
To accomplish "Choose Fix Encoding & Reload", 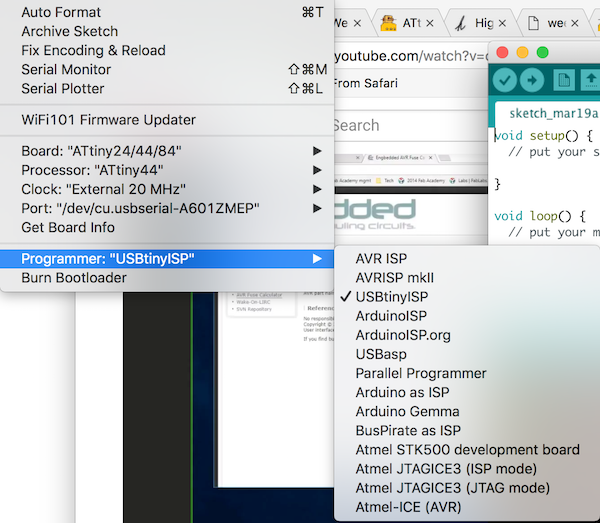I will [167, 51].
